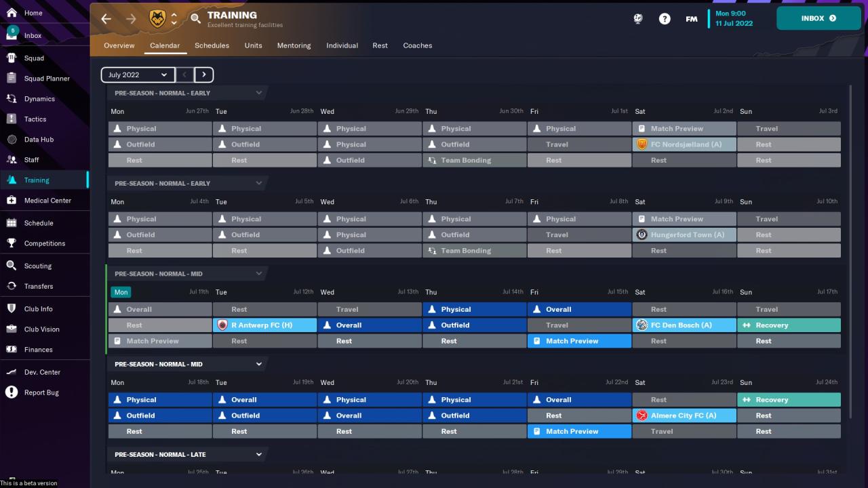The image size is (868, 488).
Task: Open the Mentoring tab
Action: click(294, 45)
